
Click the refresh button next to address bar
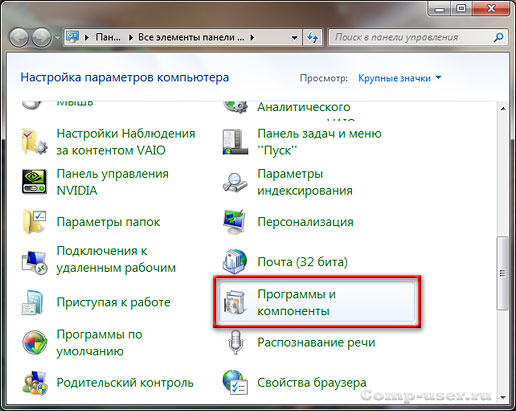click(x=312, y=37)
